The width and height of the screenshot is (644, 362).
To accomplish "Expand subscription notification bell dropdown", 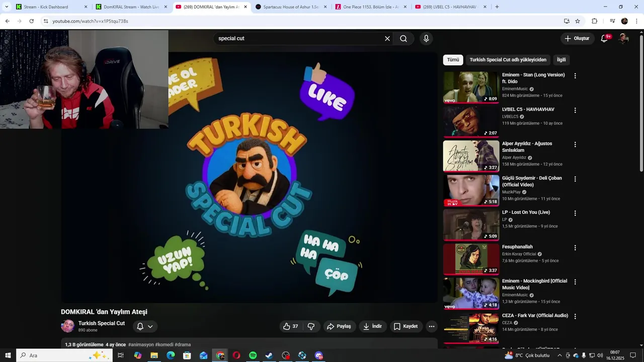I will (150, 326).
